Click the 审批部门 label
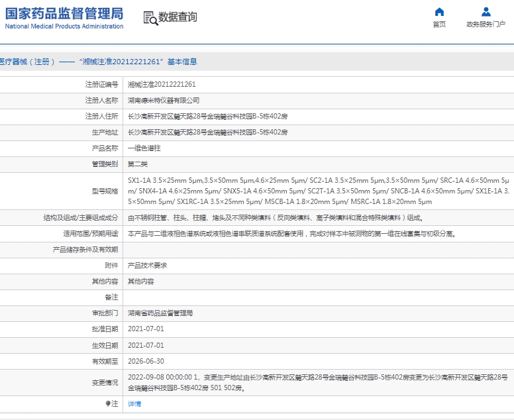 pyautogui.click(x=105, y=313)
